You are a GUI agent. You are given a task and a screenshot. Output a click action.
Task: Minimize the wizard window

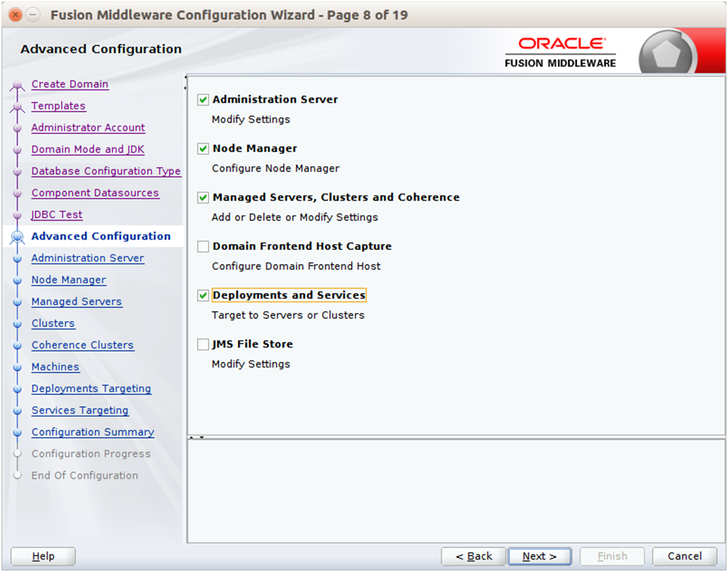(32, 15)
